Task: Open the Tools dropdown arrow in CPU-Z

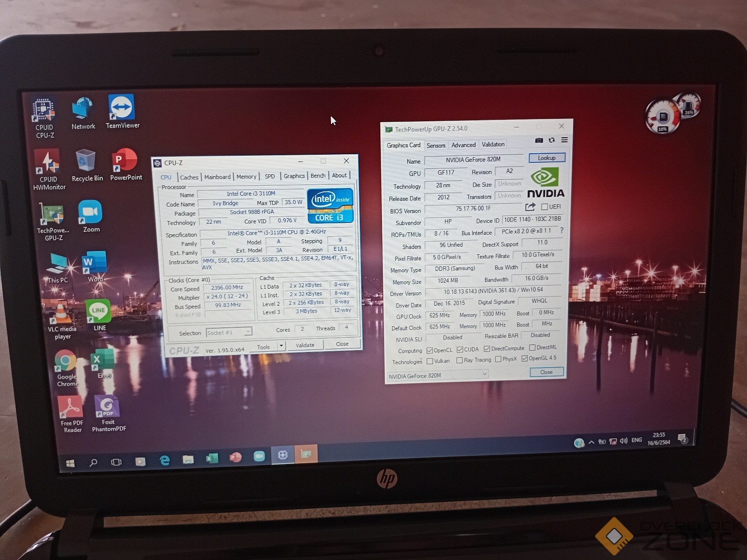Action: (x=281, y=346)
